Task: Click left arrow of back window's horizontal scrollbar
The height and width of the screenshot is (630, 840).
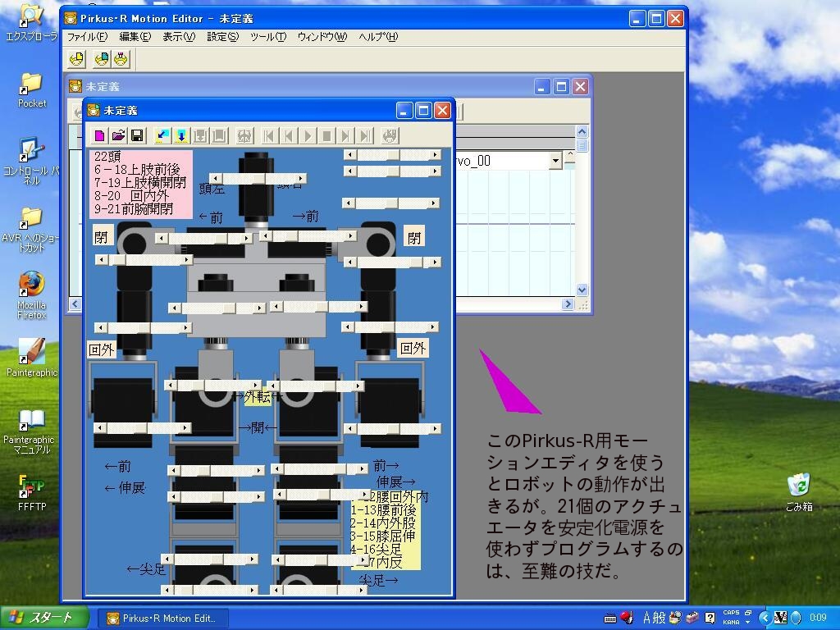Action: click(x=75, y=304)
